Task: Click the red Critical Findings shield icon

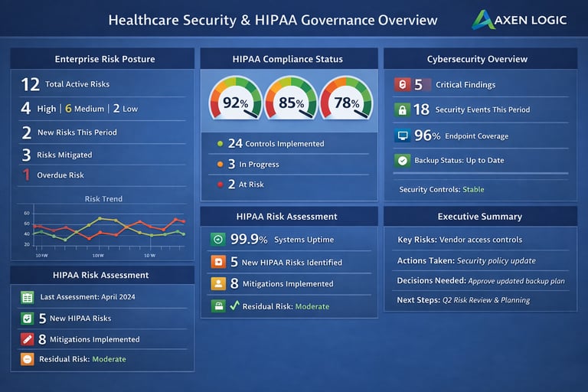Action: click(x=402, y=84)
